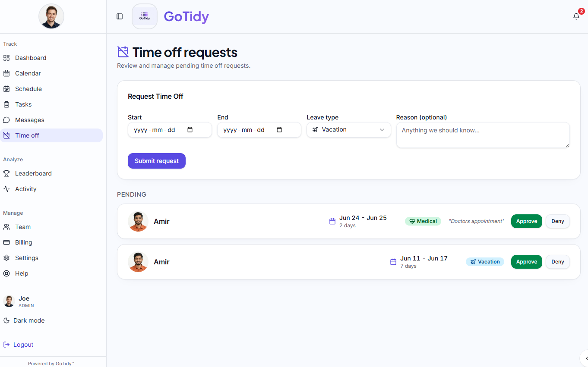Click the Tasks clipboard icon
This screenshot has width=588, height=367.
6,104
